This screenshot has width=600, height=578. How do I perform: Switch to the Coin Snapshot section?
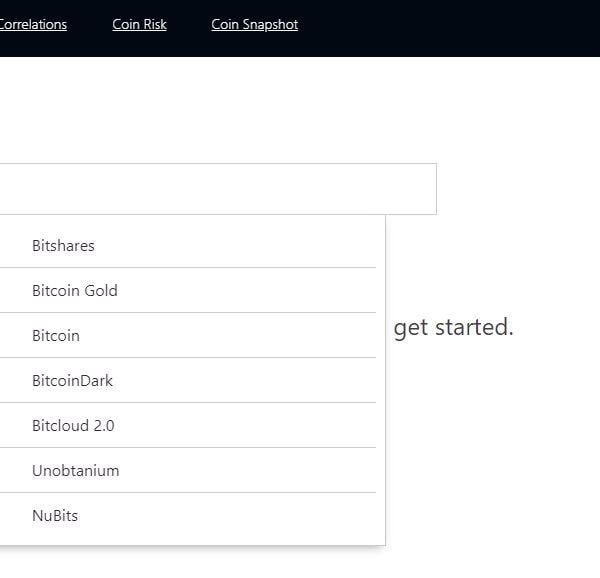254,25
